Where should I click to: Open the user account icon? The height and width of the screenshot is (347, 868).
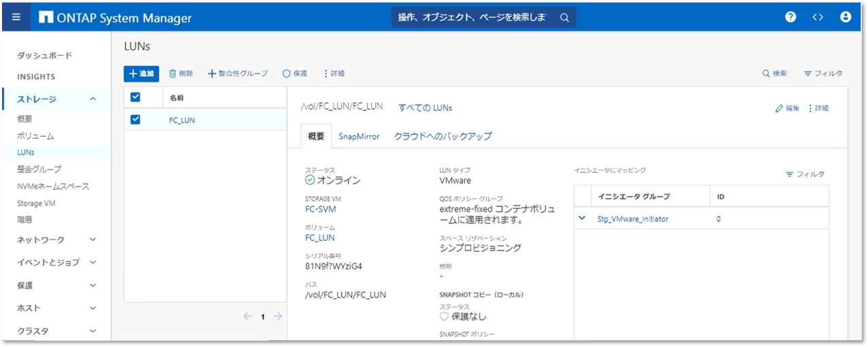846,18
